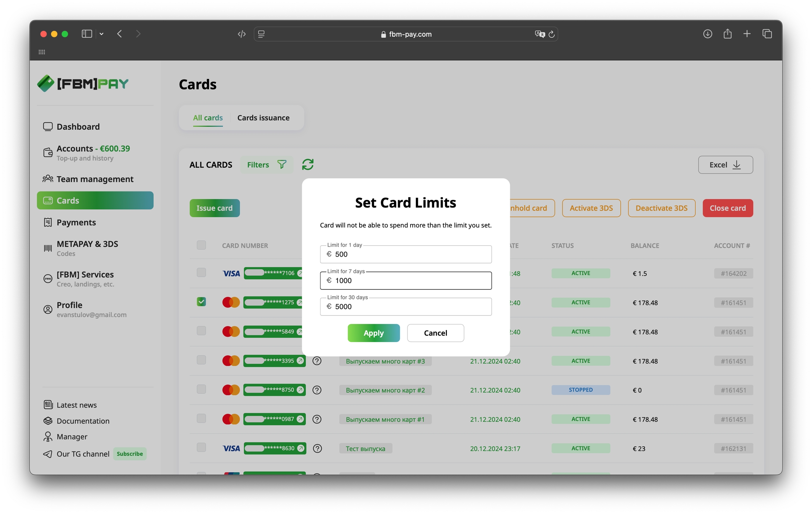Click the Safari share icon
The width and height of the screenshot is (812, 514).
tap(727, 34)
